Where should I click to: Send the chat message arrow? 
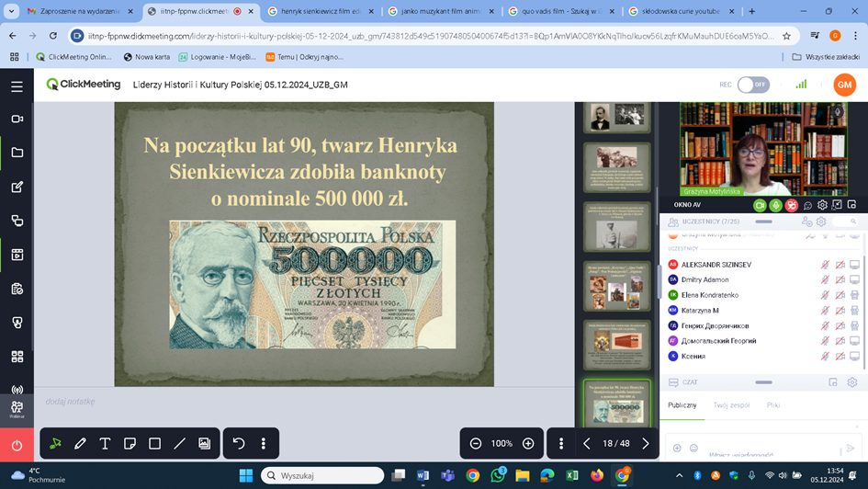coord(851,448)
